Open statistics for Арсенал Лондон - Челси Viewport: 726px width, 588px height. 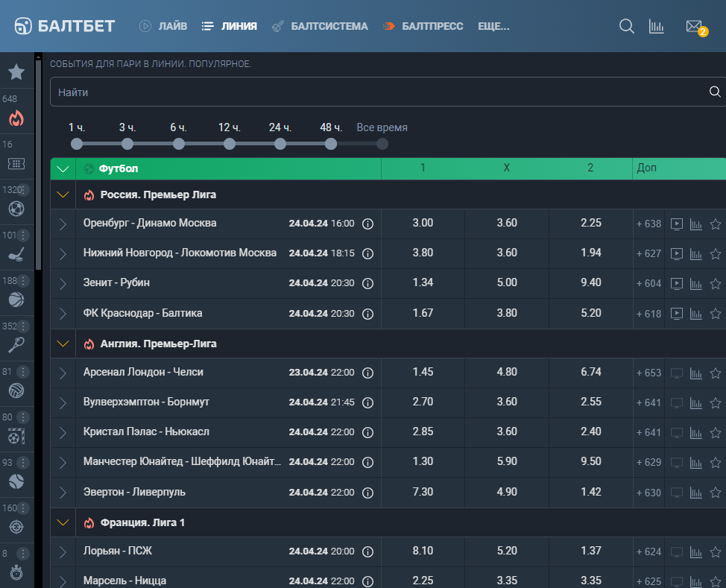pyautogui.click(x=696, y=373)
